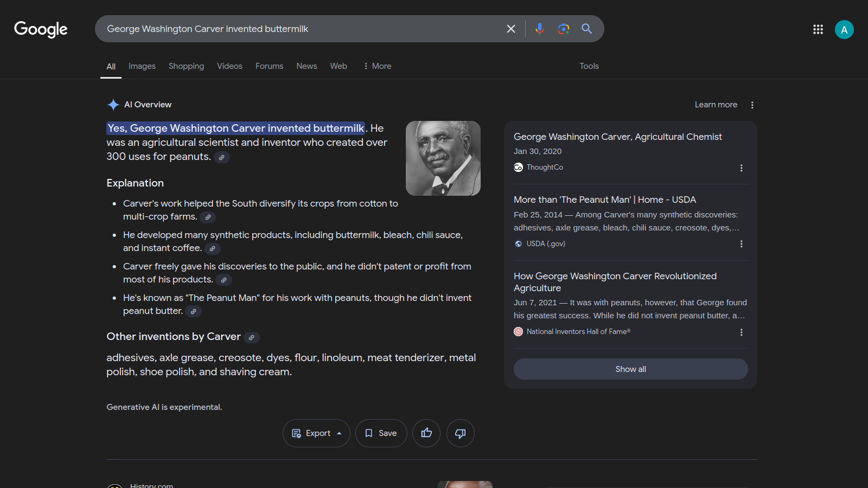Expand the Export dropdown
Viewport: 868px width, 488px height.
pyautogui.click(x=316, y=433)
